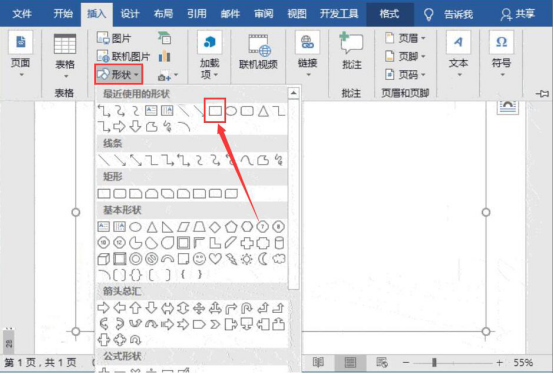Select the heart shape

pyautogui.click(x=215, y=259)
